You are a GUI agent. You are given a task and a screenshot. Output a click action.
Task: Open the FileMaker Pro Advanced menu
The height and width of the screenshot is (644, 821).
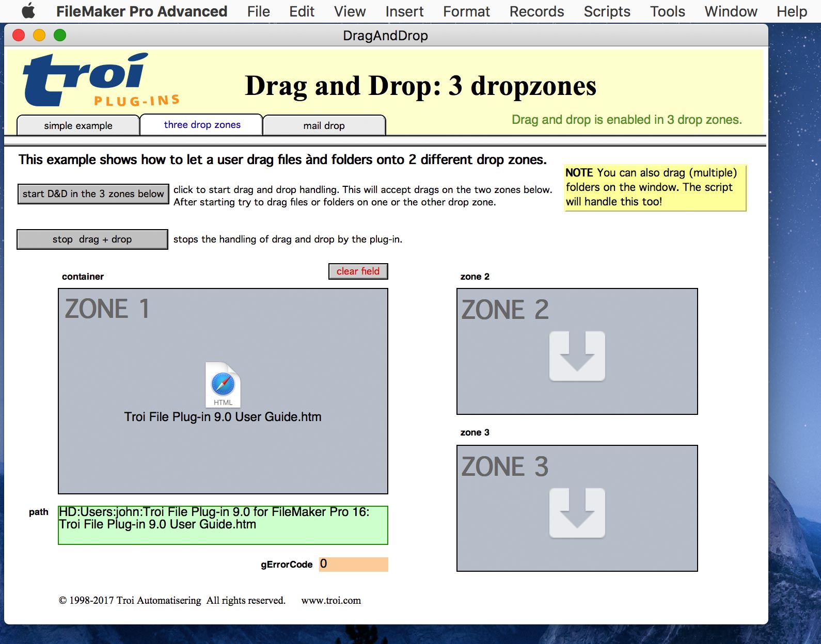point(141,11)
